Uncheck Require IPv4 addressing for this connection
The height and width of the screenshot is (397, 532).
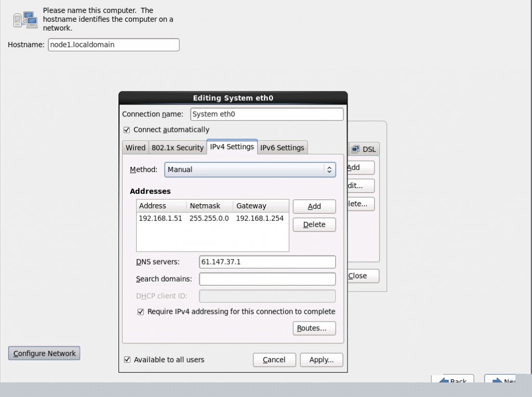141,312
